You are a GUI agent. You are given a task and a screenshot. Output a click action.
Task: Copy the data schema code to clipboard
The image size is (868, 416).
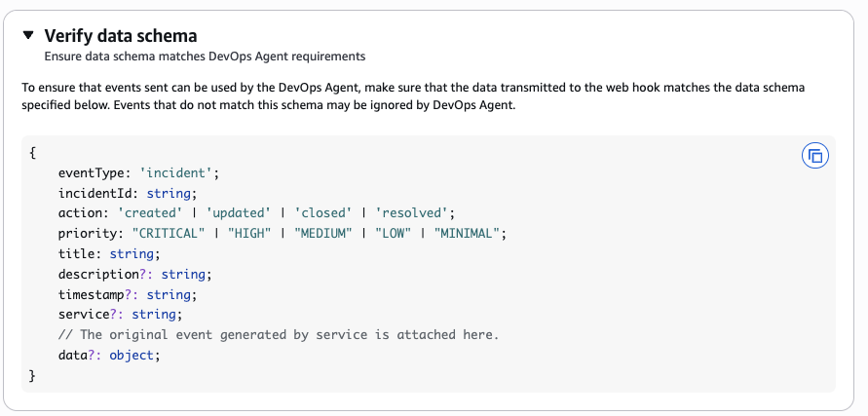tap(814, 156)
